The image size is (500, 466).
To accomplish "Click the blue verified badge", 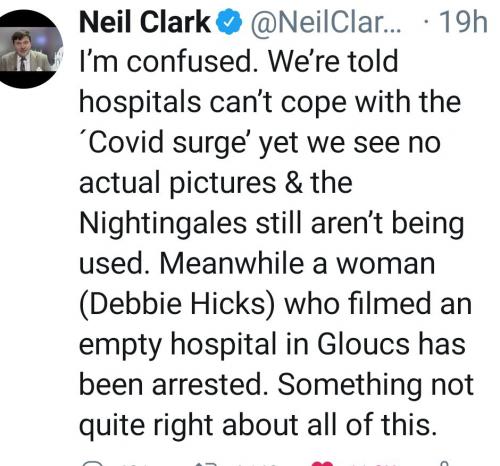I will pyautogui.click(x=229, y=23).
